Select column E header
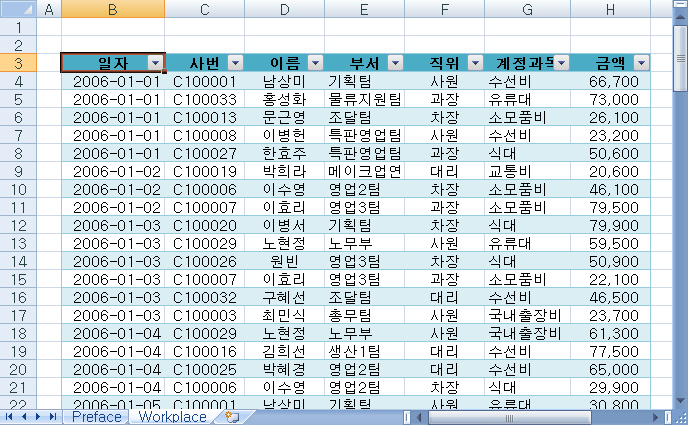Image resolution: width=688 pixels, height=425 pixels. pyautogui.click(x=364, y=9)
